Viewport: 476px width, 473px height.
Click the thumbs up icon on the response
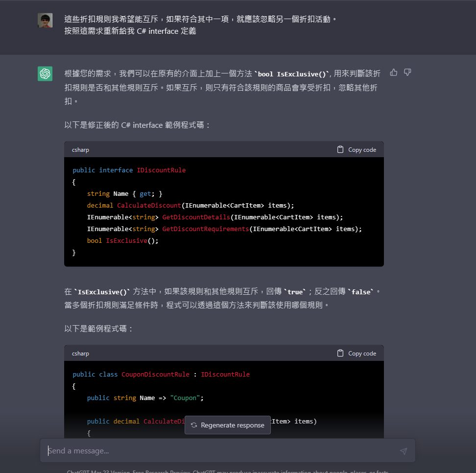click(x=394, y=72)
